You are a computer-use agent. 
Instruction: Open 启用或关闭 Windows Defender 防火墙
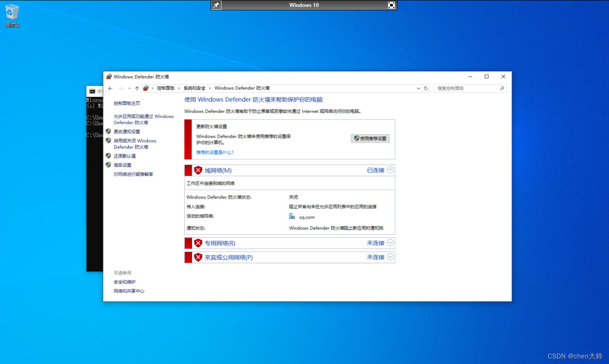coord(135,144)
